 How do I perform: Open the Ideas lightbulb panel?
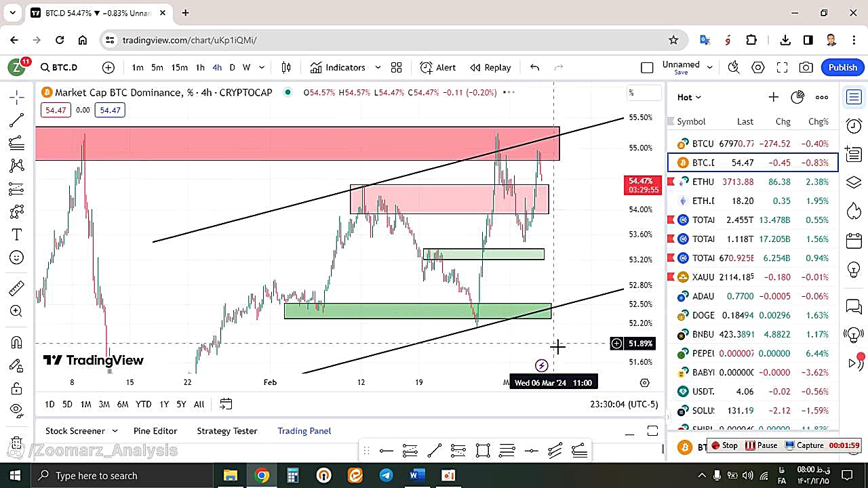coord(854,269)
